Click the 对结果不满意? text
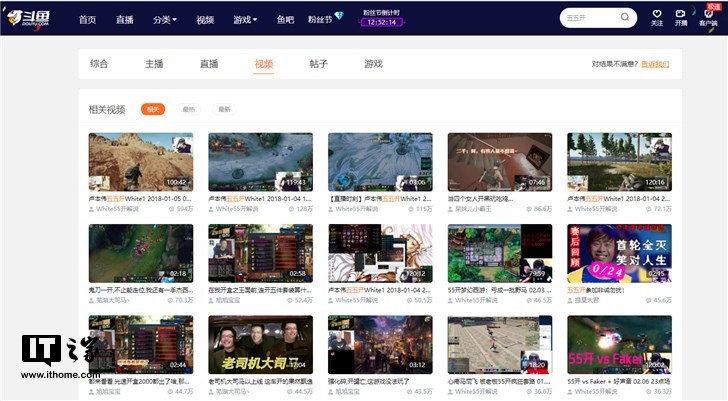 pyautogui.click(x=615, y=64)
